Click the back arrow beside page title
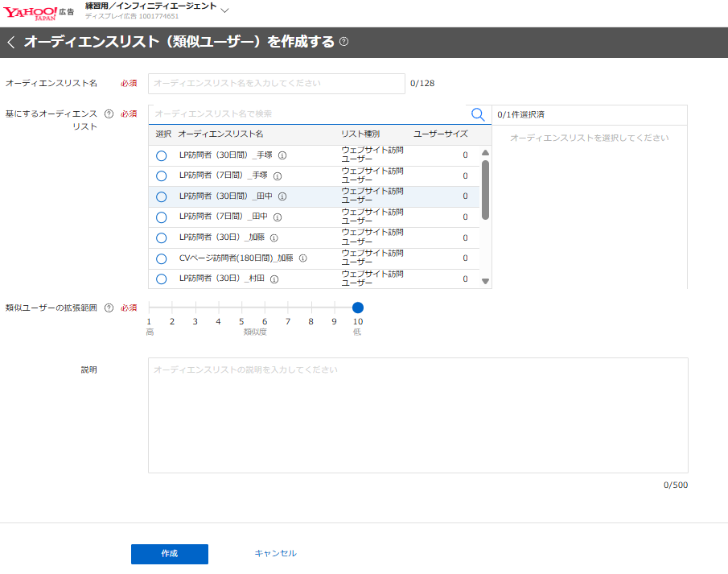Viewport: 728px width, 574px height. [11, 43]
